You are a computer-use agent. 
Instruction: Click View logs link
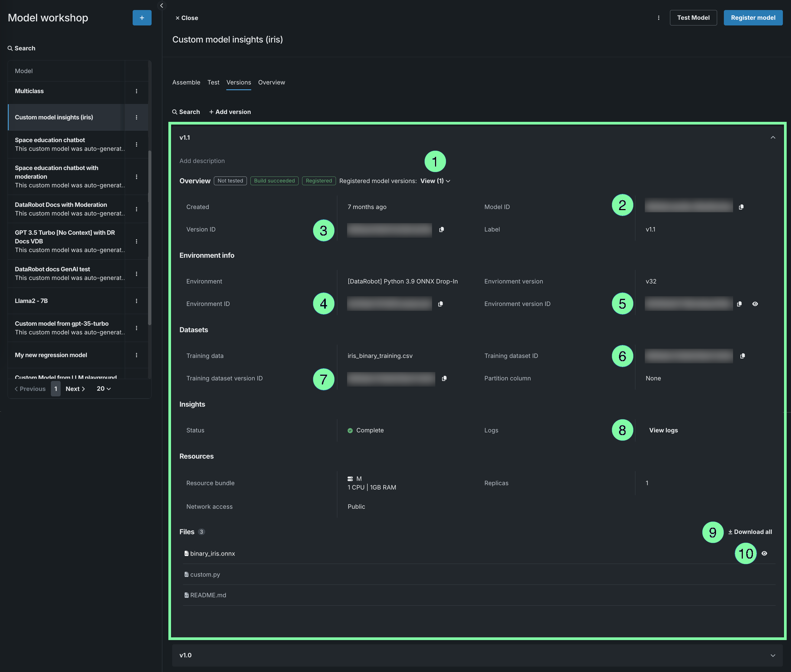(x=663, y=430)
